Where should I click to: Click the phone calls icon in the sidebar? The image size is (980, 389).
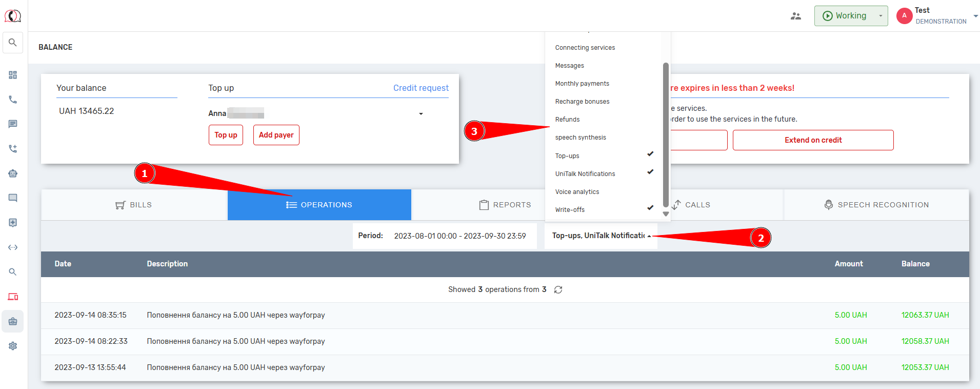(13, 100)
